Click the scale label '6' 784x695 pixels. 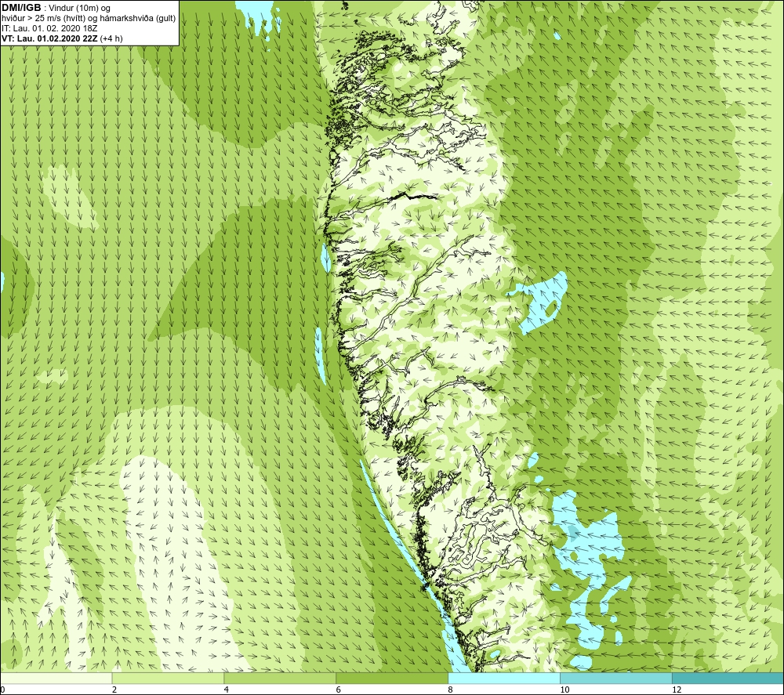pyautogui.click(x=339, y=690)
